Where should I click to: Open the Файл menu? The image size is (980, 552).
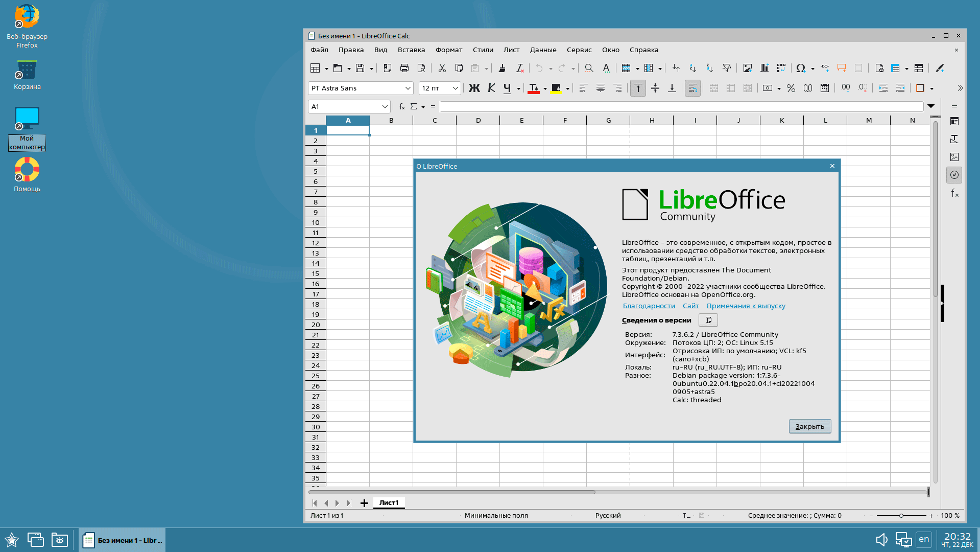[x=319, y=50]
